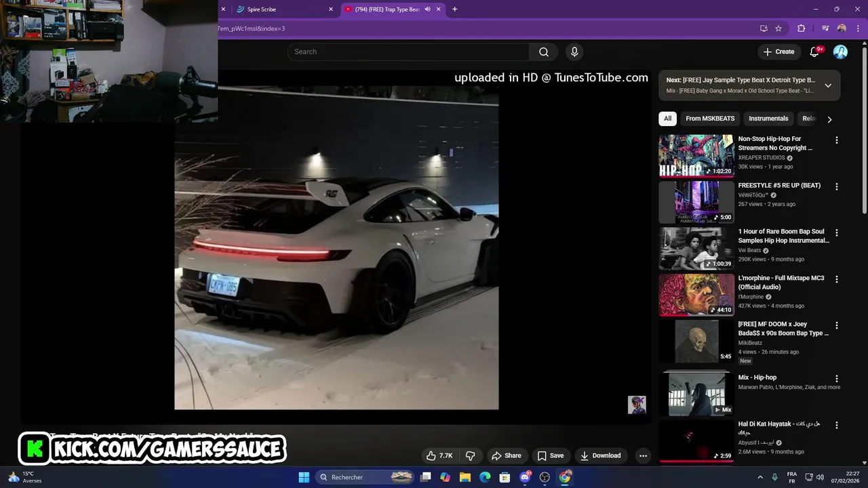
Task: Click the YouTube search magnifier button
Action: point(544,52)
